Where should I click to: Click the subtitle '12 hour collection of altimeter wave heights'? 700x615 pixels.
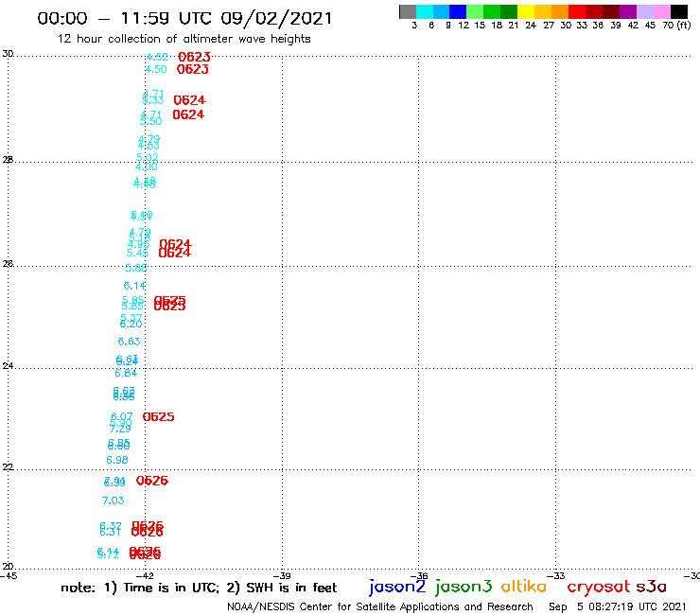[184, 40]
